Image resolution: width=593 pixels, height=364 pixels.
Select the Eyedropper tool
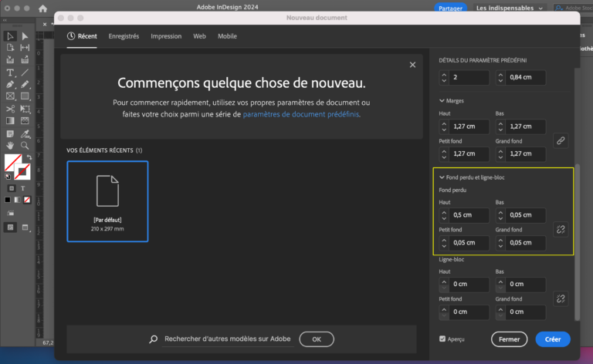coord(25,134)
